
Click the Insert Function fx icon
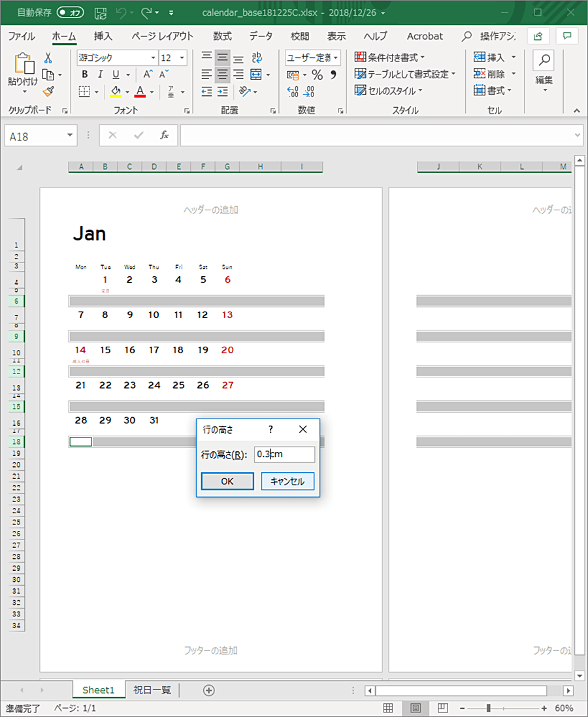[x=165, y=135]
